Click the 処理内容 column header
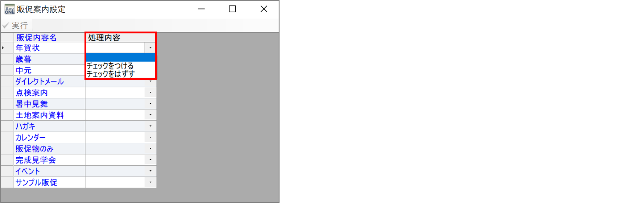This screenshot has height=203, width=644. pyautogui.click(x=121, y=37)
